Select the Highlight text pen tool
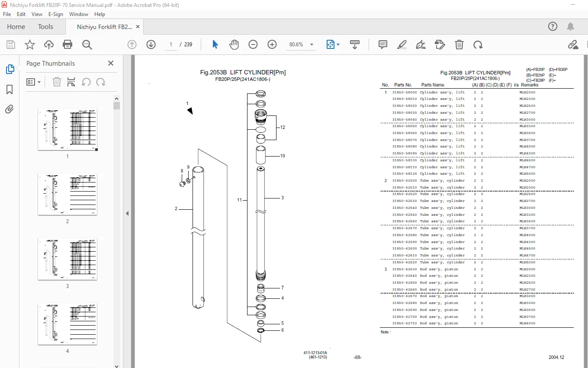Image resolution: width=588 pixels, height=368 pixels. (x=402, y=45)
